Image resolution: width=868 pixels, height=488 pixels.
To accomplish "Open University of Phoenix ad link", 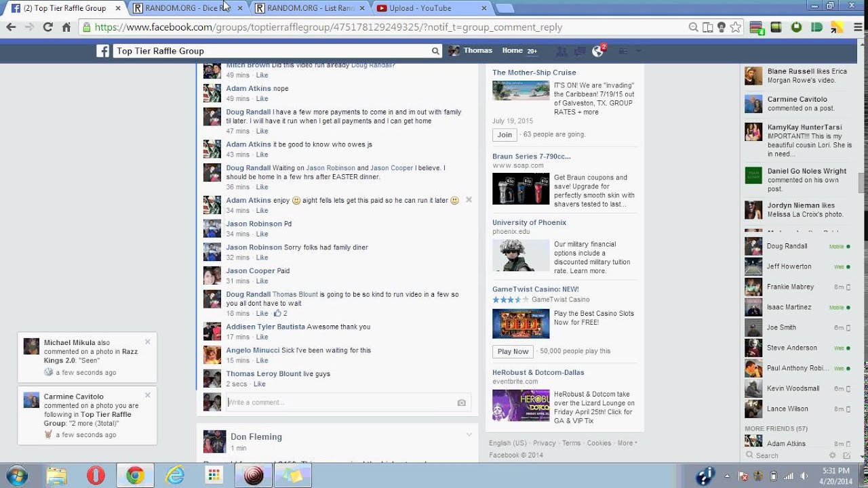I will 529,222.
